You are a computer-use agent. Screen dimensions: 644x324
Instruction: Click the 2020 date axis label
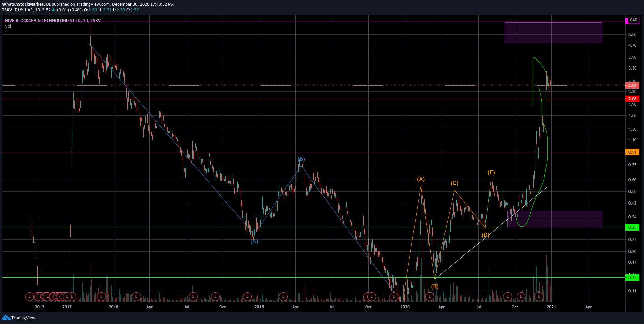click(x=405, y=307)
